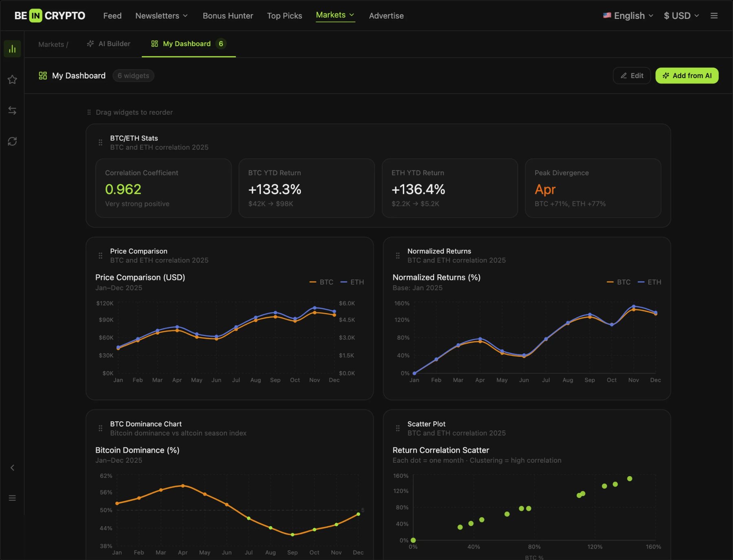Click the 6 widgets badge
733x560 pixels.
pyautogui.click(x=133, y=76)
